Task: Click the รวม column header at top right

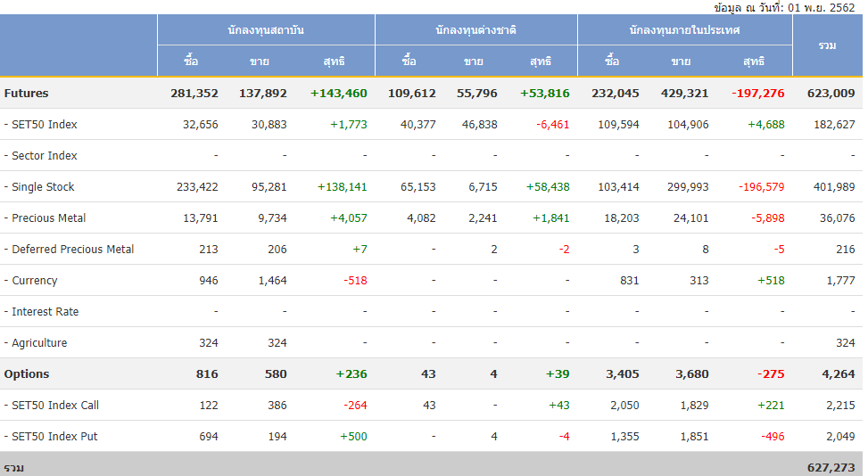Action: pyautogui.click(x=828, y=45)
